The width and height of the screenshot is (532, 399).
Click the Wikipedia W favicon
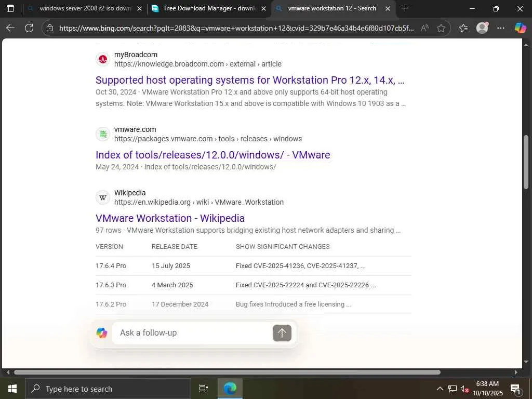103,197
